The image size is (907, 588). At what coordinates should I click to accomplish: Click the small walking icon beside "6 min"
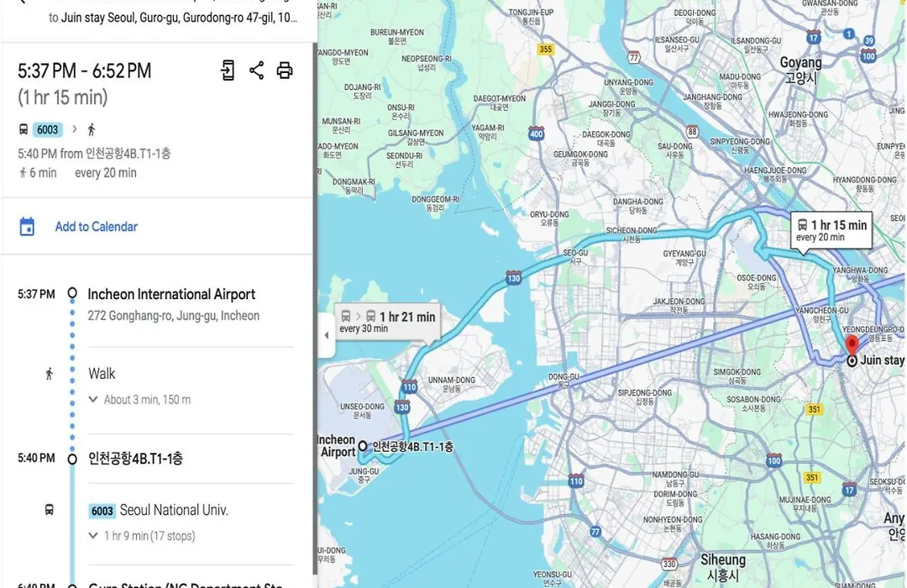point(23,172)
